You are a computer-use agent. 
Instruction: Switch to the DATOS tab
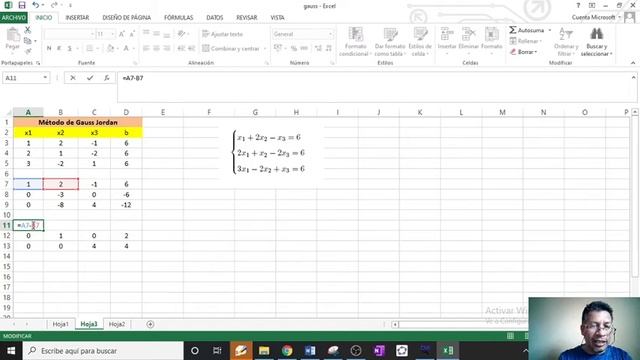(215, 18)
